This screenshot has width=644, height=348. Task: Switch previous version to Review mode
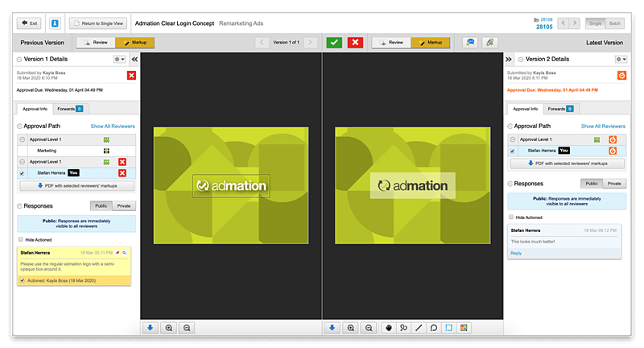point(96,43)
